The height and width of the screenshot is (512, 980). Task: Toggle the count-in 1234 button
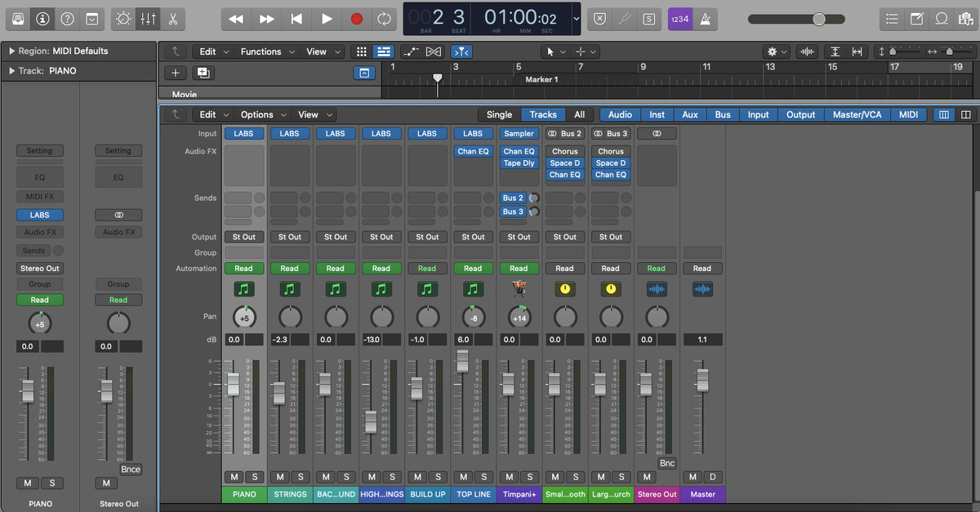[679, 18]
